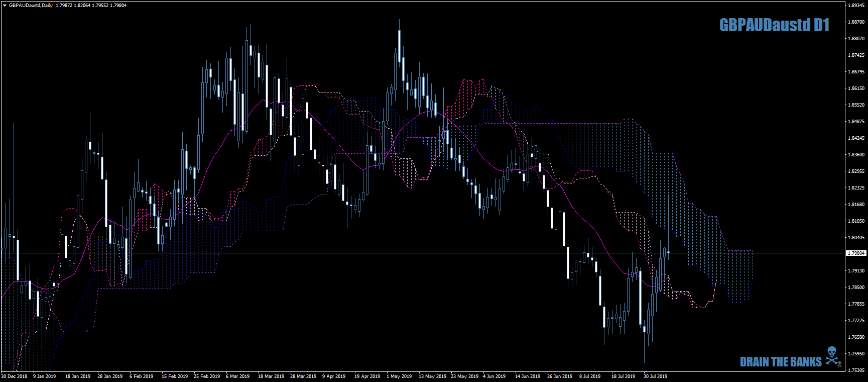Click the 15 Feb 2019 date on the time axis
The image size is (868, 382).
pos(175,376)
